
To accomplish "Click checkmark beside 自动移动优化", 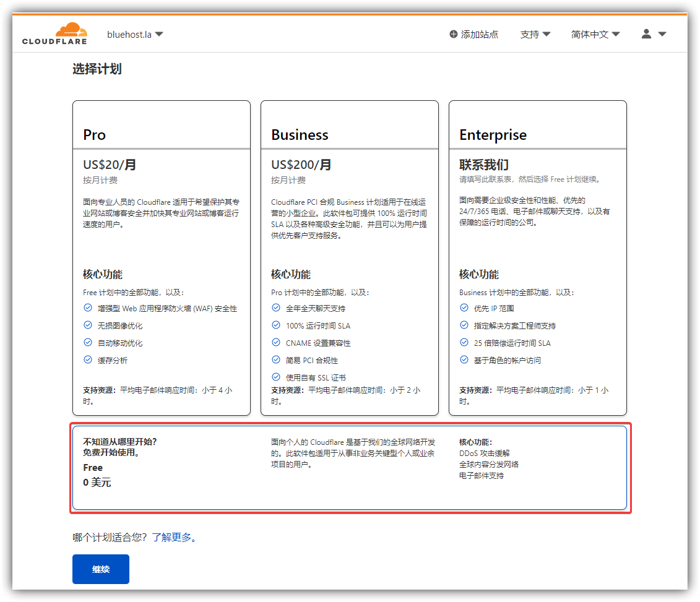I will [x=88, y=343].
